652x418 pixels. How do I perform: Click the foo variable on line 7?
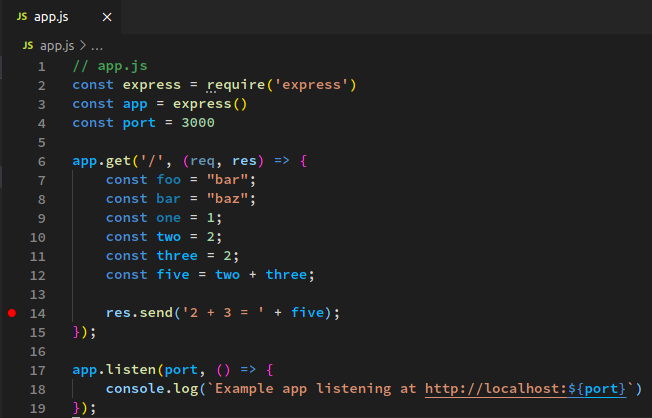point(168,180)
